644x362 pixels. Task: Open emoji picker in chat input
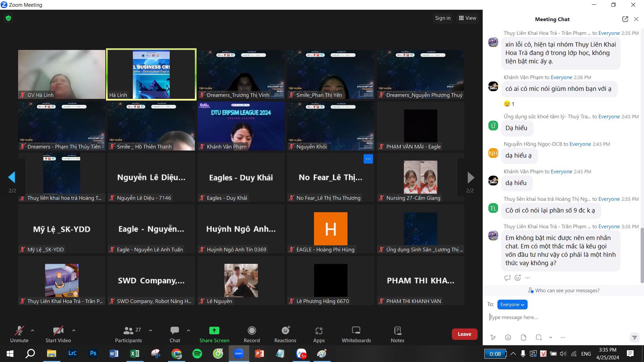coord(508,338)
